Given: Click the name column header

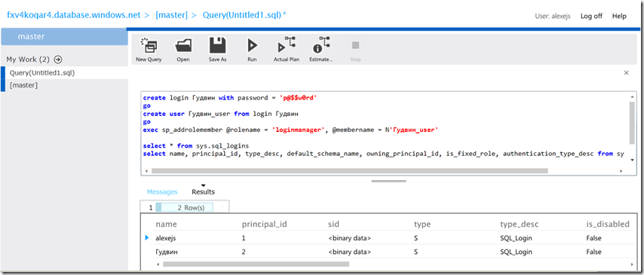Looking at the screenshot, I should 166,224.
